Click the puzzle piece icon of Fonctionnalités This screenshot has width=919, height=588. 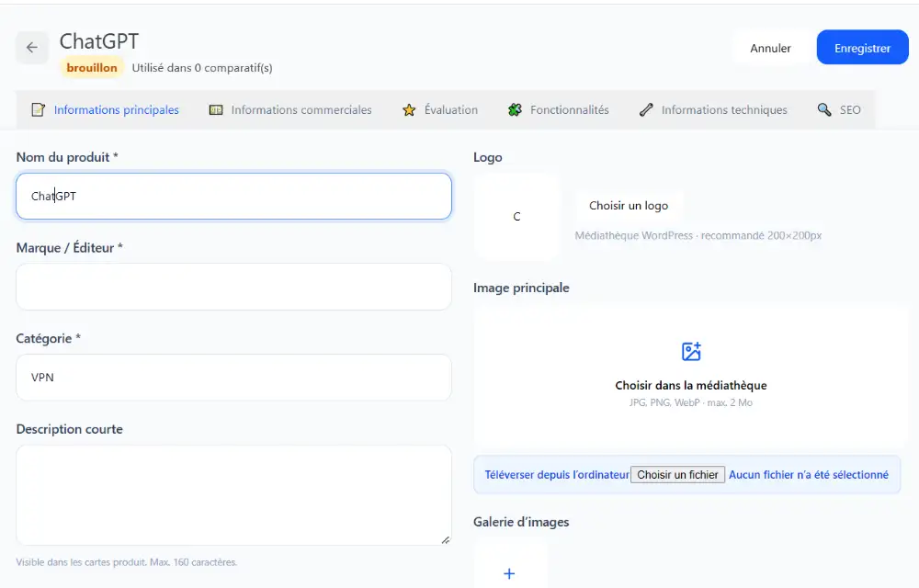click(515, 109)
